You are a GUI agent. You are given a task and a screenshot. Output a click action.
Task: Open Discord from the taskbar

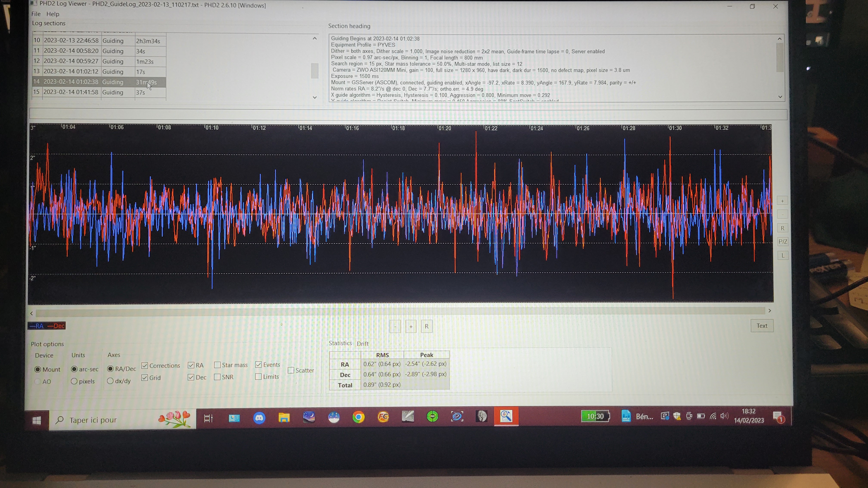click(259, 418)
